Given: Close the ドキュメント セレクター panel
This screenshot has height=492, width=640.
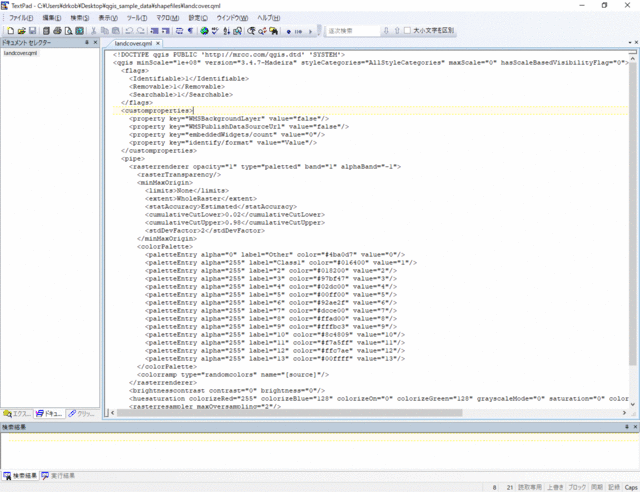Looking at the screenshot, I should [x=96, y=42].
